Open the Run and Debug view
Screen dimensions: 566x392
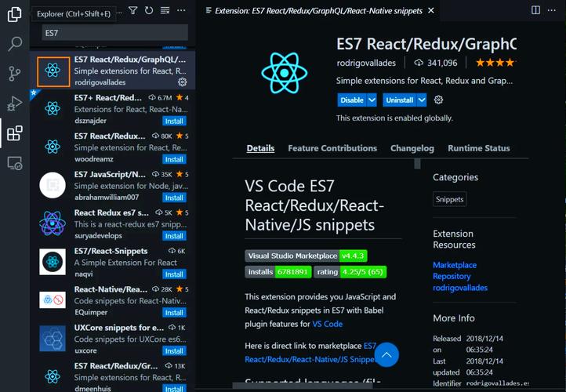tap(14, 103)
